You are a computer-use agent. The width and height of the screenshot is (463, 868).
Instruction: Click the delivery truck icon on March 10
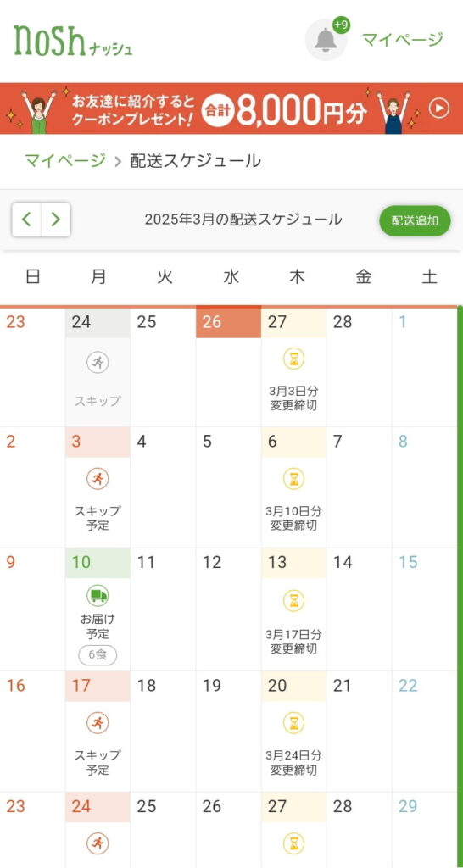pos(98,596)
